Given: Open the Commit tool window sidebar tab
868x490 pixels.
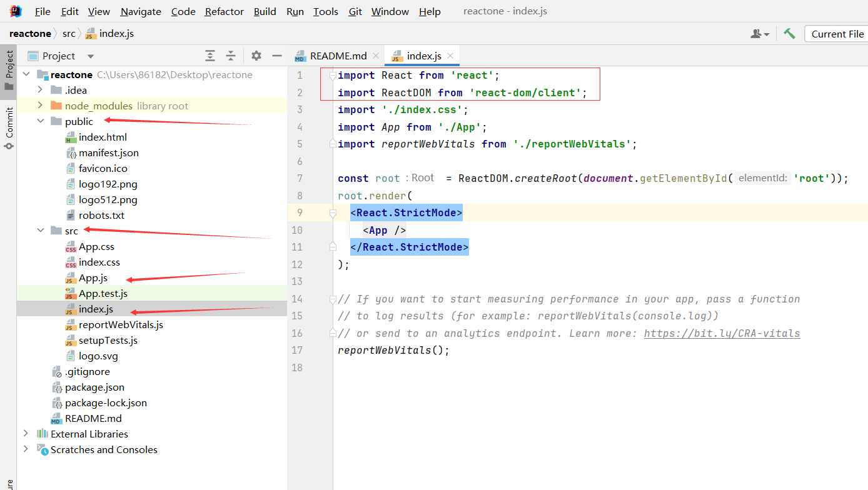Looking at the screenshot, I should point(9,128).
